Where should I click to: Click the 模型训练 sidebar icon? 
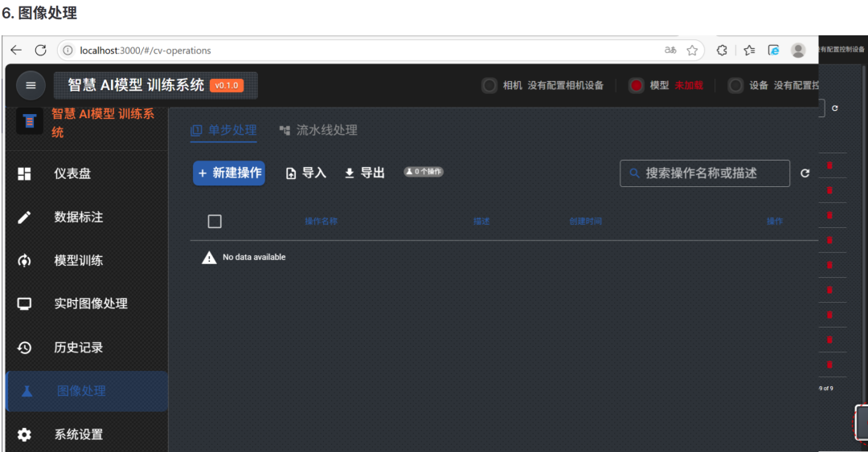point(24,261)
